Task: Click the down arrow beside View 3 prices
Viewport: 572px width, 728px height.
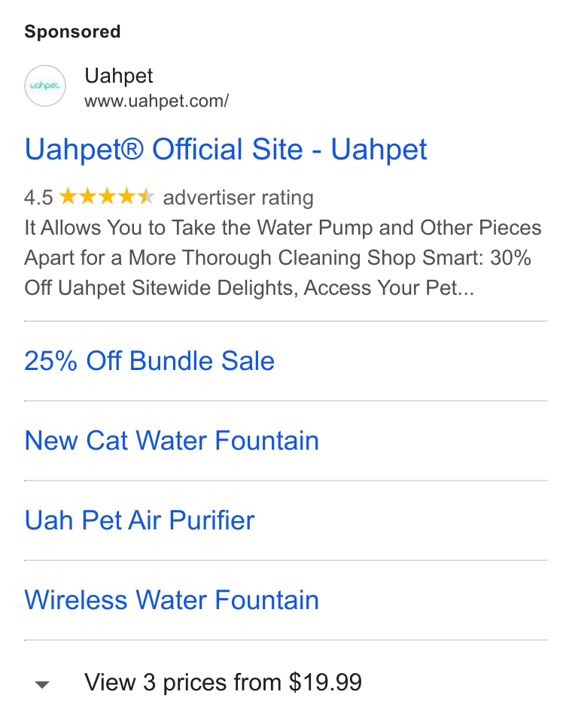Action: pos(42,684)
